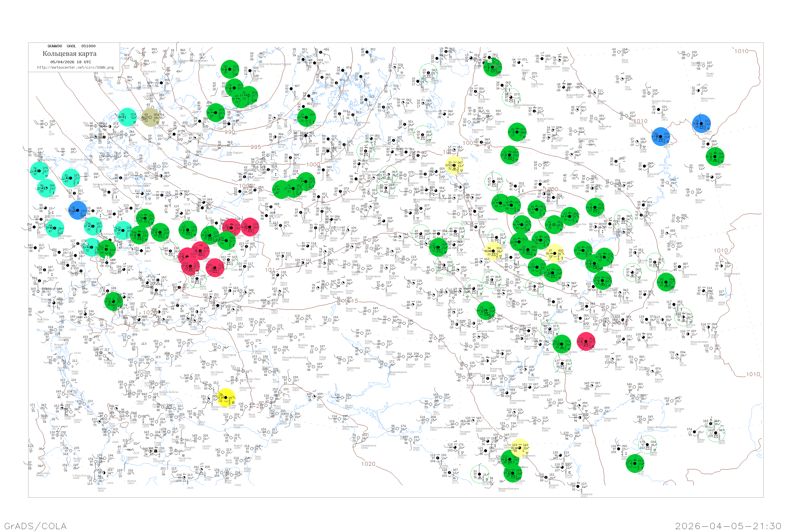798x532 pixels.
Task: Click the Кольцевая карта title
Action: (69, 54)
